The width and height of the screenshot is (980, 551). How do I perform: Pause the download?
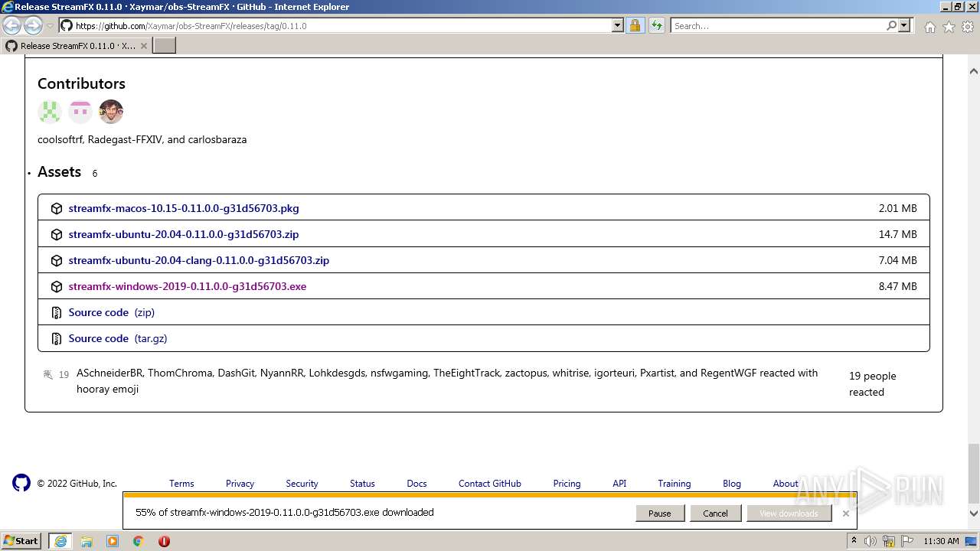pyautogui.click(x=660, y=514)
